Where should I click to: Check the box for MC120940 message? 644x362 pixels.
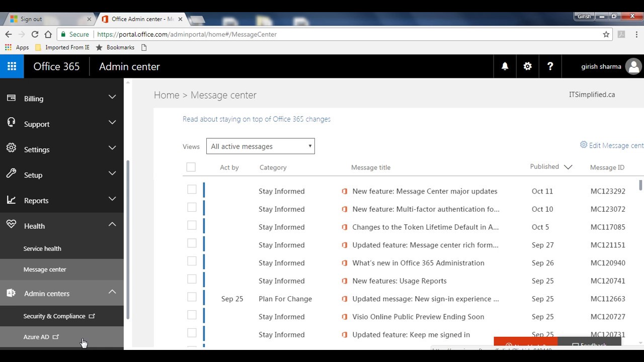click(x=192, y=261)
